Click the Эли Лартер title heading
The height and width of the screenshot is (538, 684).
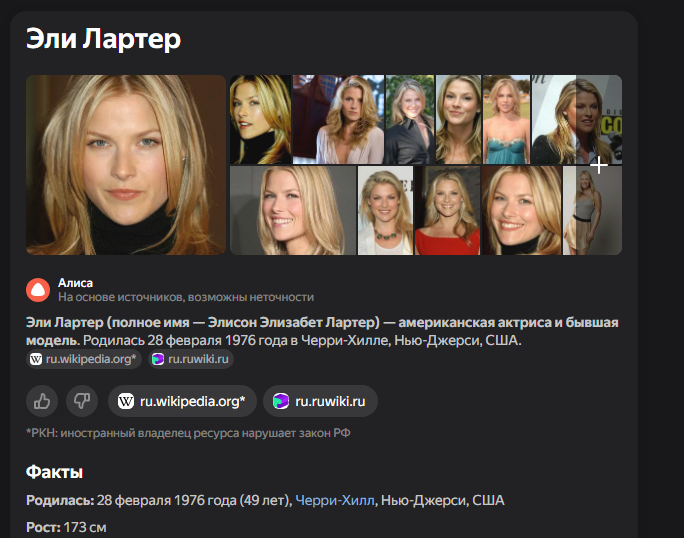tap(103, 39)
